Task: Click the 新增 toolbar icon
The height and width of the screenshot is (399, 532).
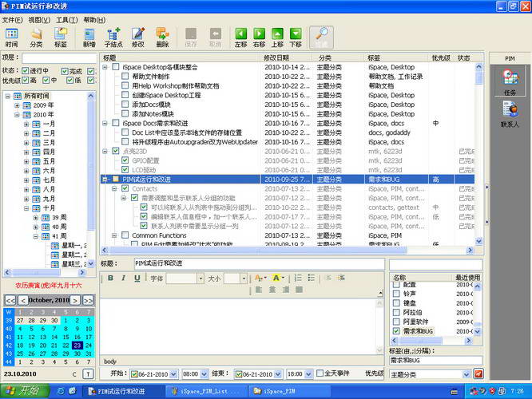Action: (x=89, y=38)
